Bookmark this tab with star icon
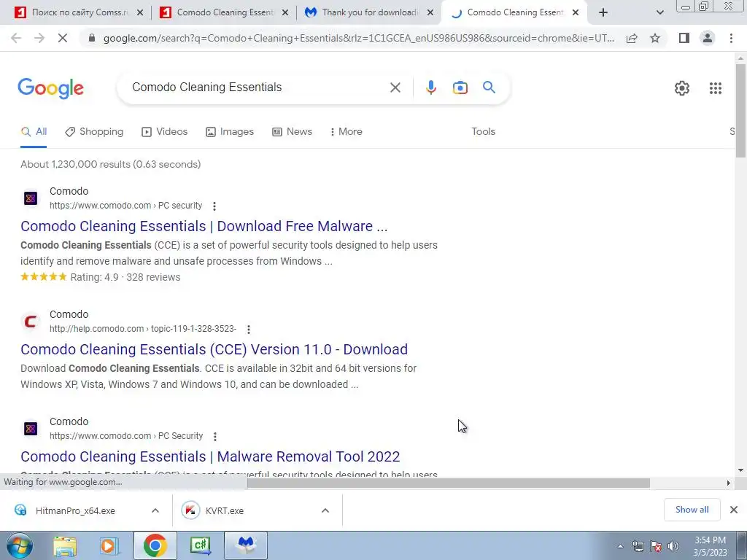The height and width of the screenshot is (560, 747). (x=655, y=38)
